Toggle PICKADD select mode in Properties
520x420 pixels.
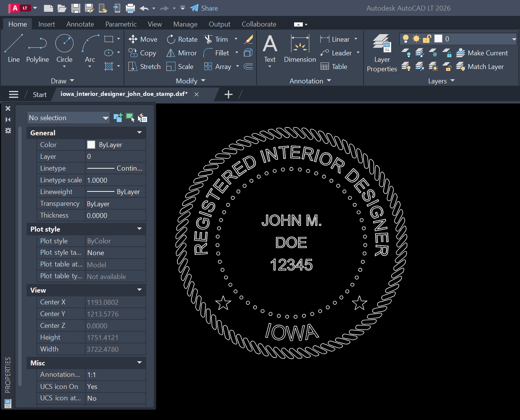tap(118, 118)
